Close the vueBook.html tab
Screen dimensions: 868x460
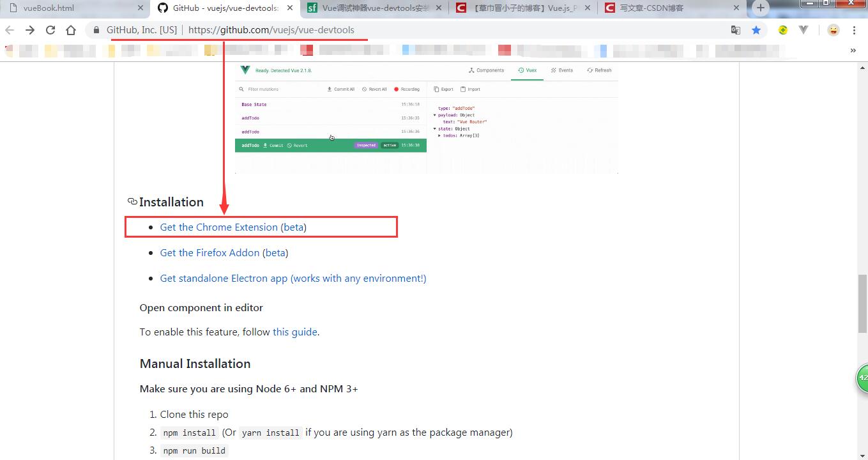coord(141,8)
